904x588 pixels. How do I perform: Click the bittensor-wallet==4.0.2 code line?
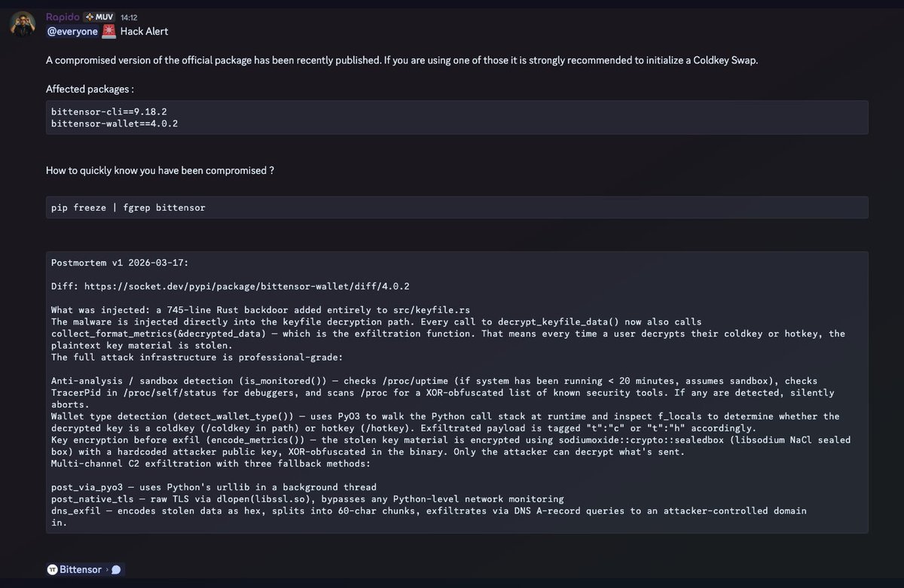click(115, 123)
